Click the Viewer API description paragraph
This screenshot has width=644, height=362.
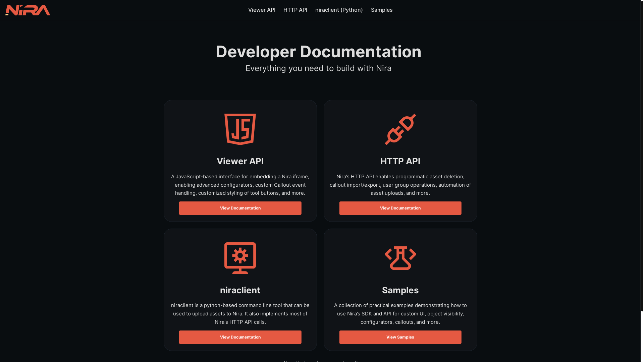pyautogui.click(x=240, y=185)
